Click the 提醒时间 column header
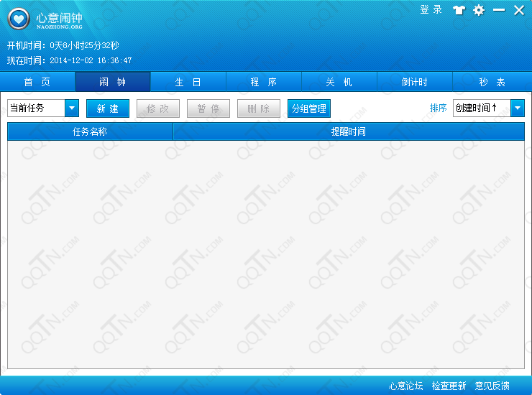Screen dimensions: 532x395 (x=349, y=132)
